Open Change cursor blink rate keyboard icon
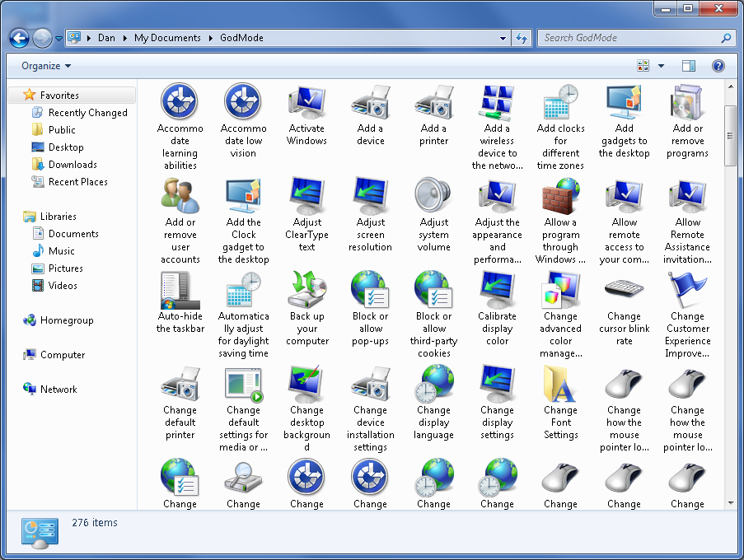The width and height of the screenshot is (744, 560). [624, 291]
